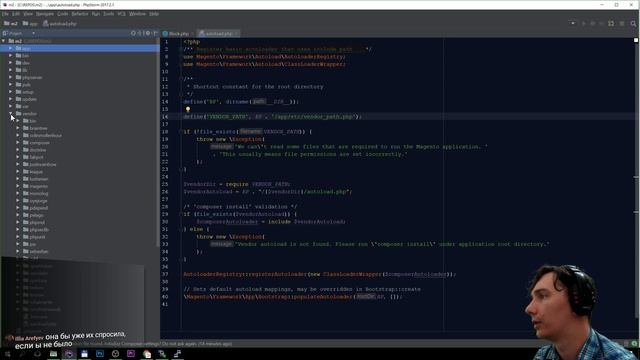
Task: Click the app breadcrumb in navigation bar
Action: (x=30, y=24)
